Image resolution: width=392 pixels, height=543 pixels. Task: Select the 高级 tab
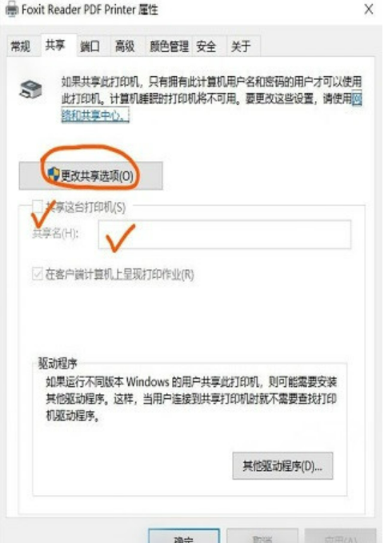coord(126,46)
